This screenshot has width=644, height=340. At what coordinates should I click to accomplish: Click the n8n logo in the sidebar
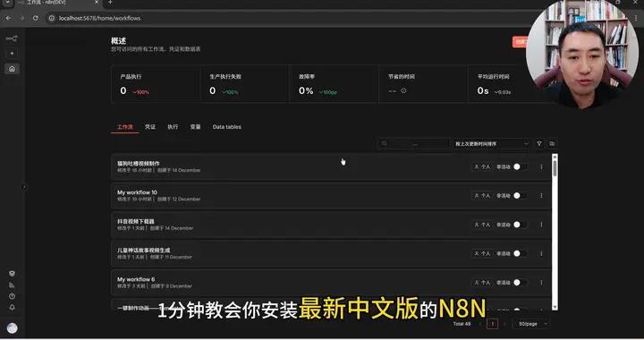point(12,38)
